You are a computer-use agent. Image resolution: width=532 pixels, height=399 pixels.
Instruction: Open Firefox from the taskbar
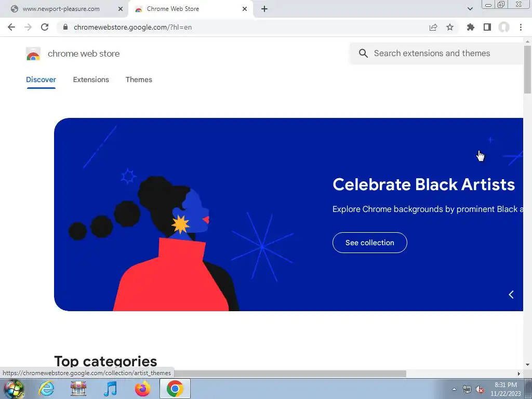click(142, 389)
